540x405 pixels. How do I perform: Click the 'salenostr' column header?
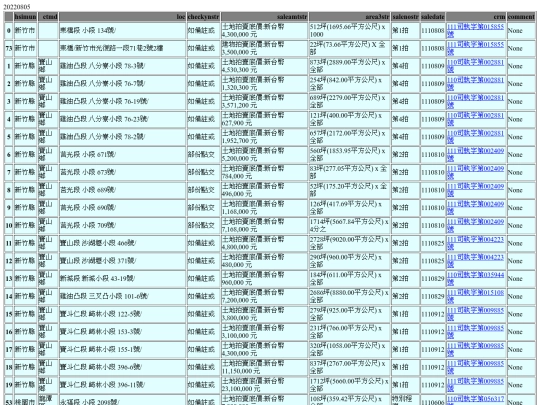pyautogui.click(x=405, y=17)
